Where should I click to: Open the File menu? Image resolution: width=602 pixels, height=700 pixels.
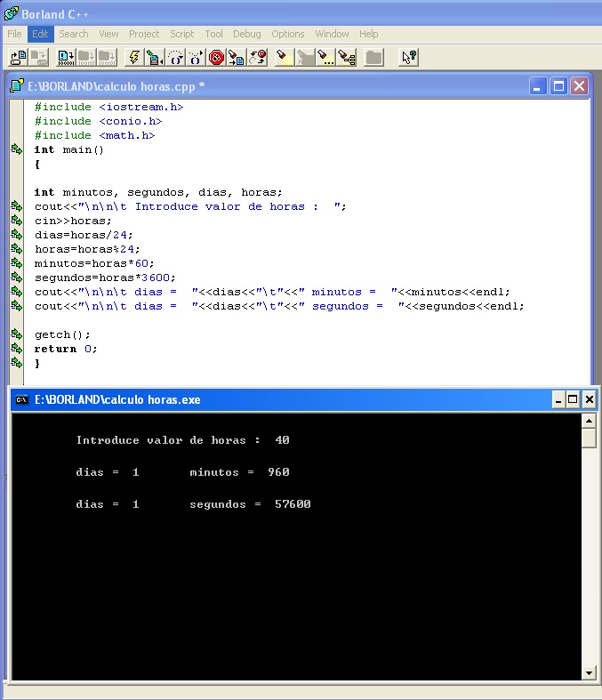(x=14, y=34)
